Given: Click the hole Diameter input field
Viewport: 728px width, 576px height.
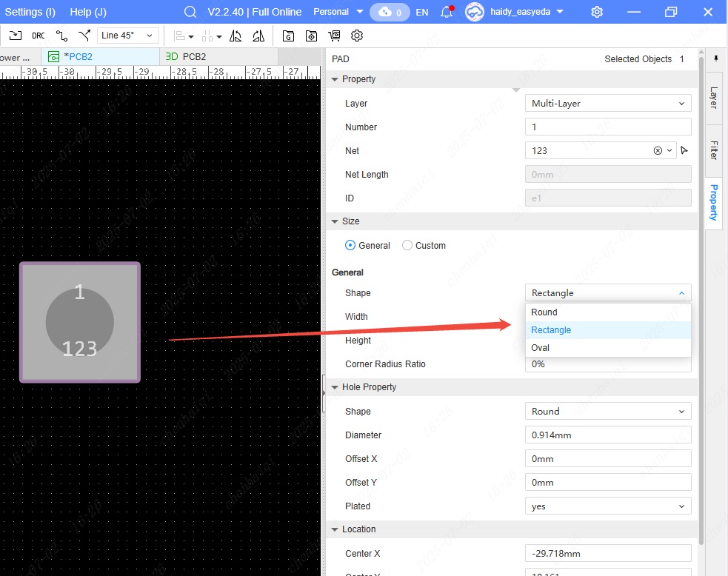Looking at the screenshot, I should coord(607,435).
